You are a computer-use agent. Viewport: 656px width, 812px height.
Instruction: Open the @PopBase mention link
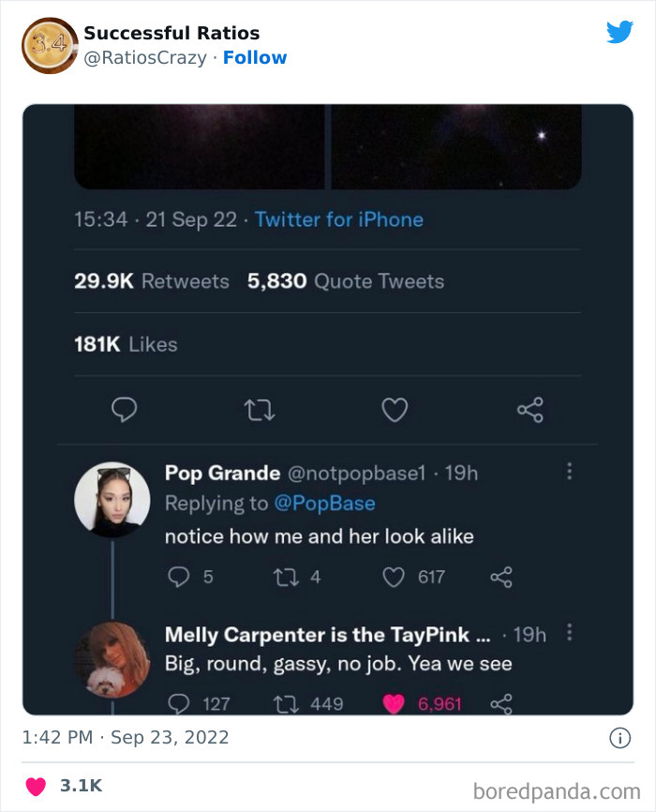324,504
